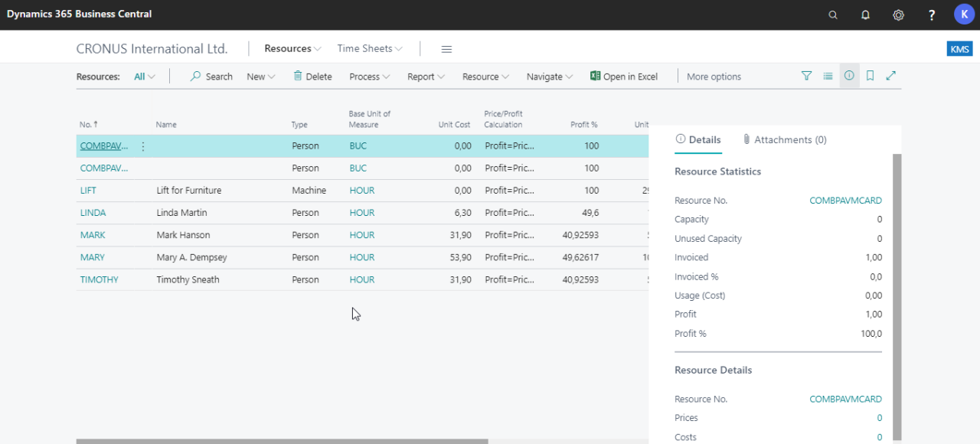The image size is (980, 444).
Task: Open the LINDA resource link
Action: click(x=93, y=213)
